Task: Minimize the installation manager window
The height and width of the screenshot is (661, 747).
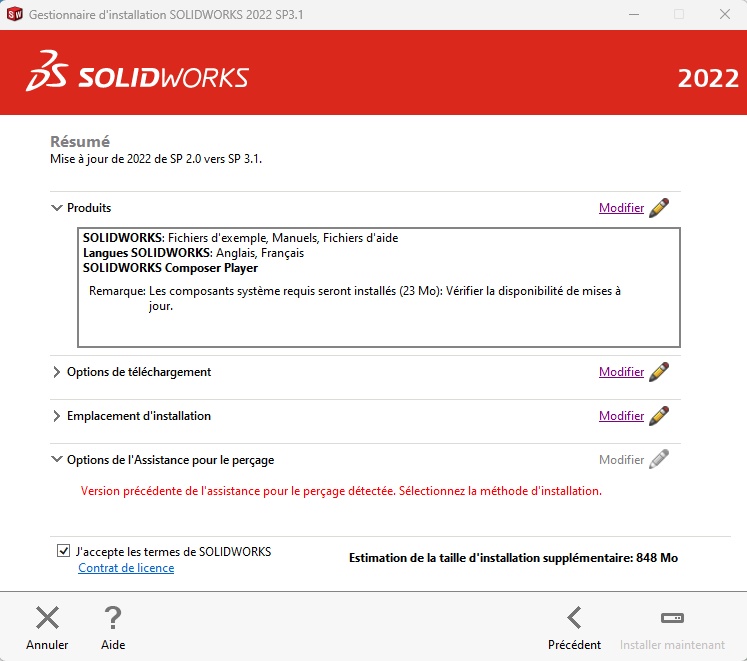Action: point(634,14)
